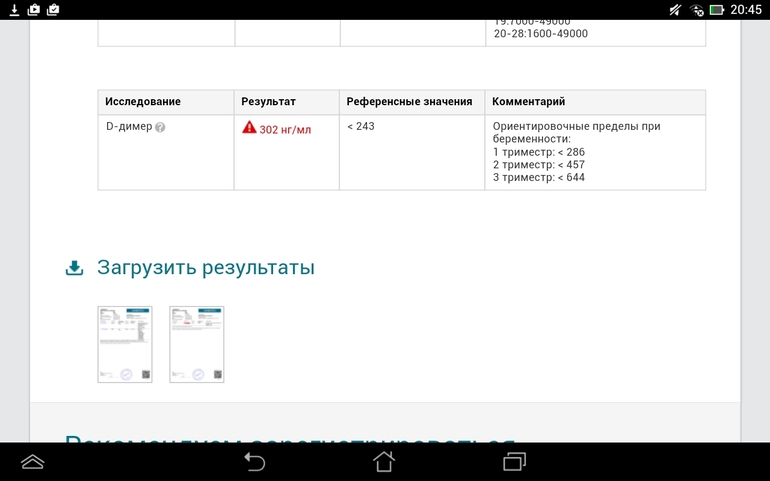
Task: Open the second result document thumbnail
Action: pyautogui.click(x=197, y=344)
